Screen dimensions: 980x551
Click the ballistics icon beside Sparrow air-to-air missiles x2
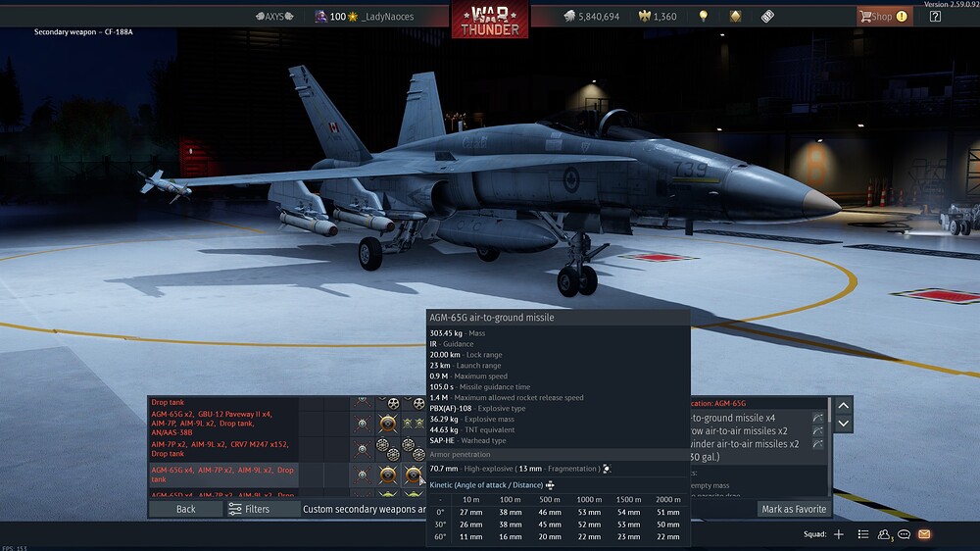(817, 431)
